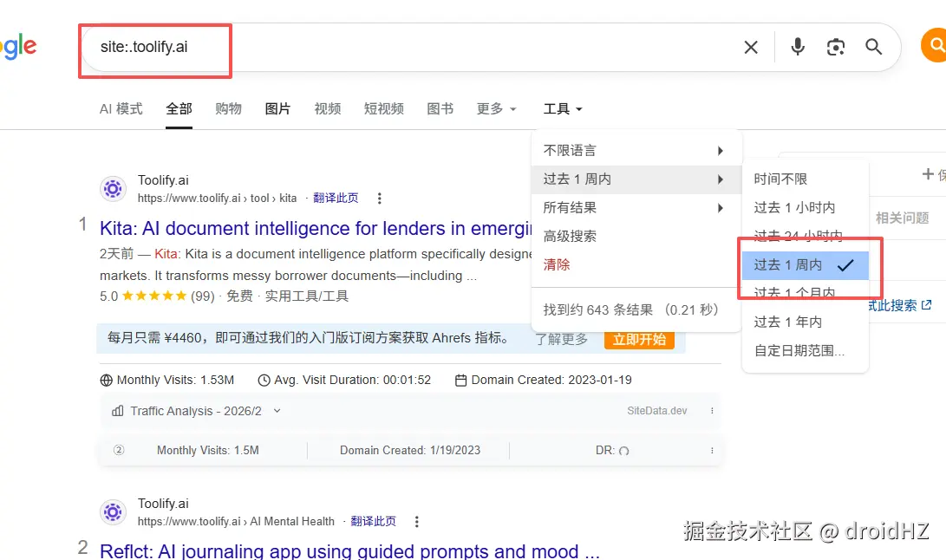Open the 更多 dropdown

point(497,108)
